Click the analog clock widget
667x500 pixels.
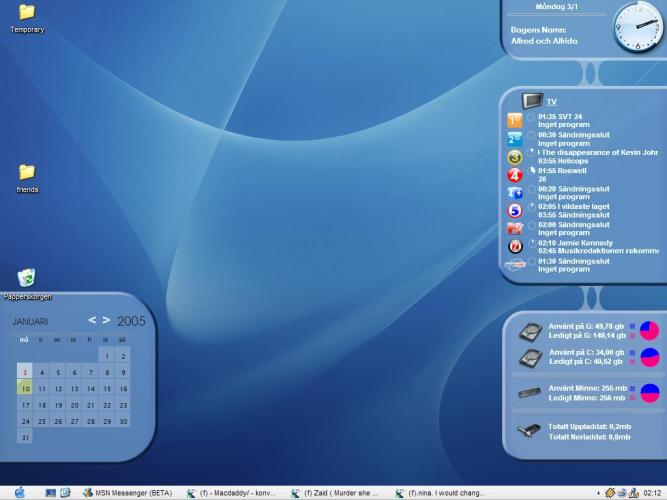coord(636,27)
